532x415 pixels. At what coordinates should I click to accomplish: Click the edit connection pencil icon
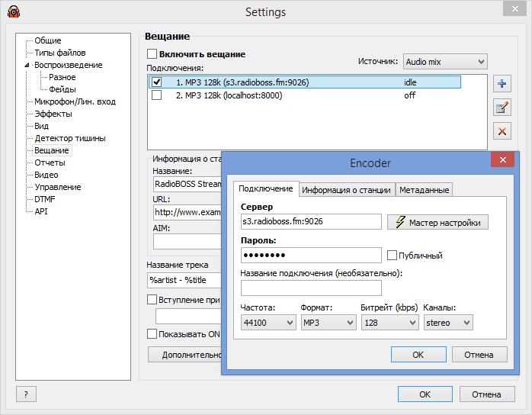point(502,108)
